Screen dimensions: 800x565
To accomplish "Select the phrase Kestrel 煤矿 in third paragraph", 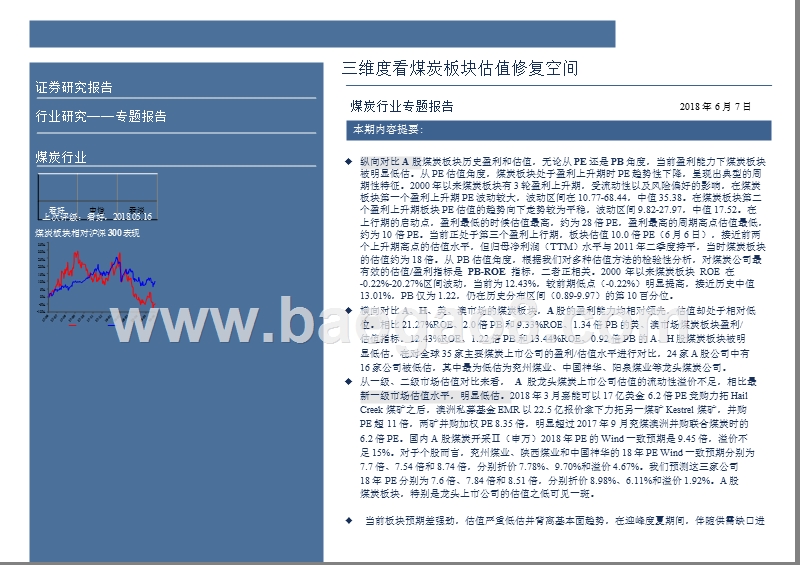I will click(692, 410).
